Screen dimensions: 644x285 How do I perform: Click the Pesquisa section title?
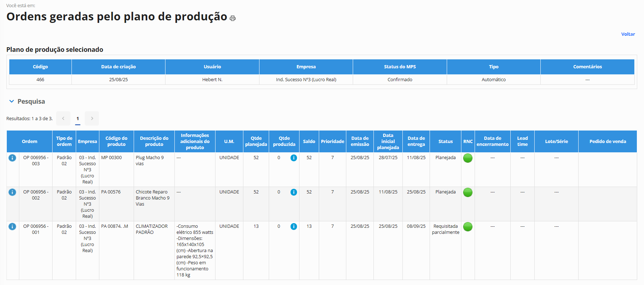coord(31,102)
